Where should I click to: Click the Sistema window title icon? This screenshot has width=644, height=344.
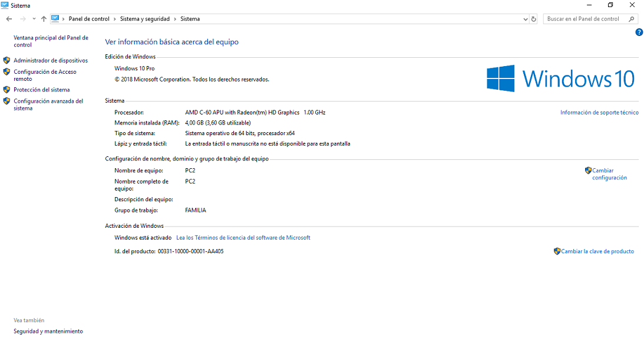[x=5, y=5]
